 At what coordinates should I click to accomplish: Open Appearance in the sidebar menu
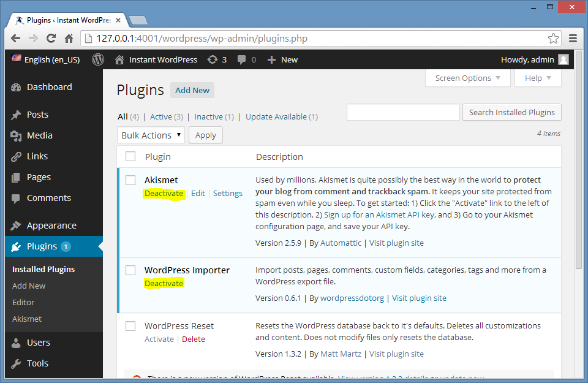click(51, 226)
